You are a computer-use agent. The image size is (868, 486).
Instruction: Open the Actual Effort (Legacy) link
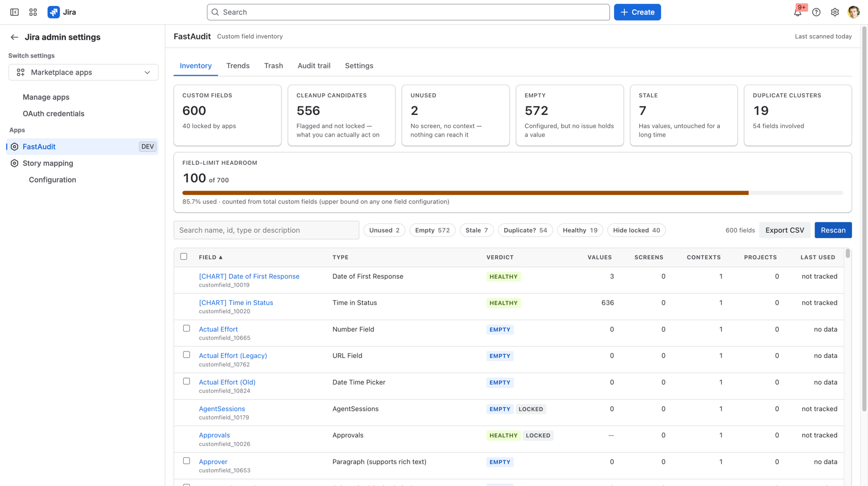[x=233, y=356]
